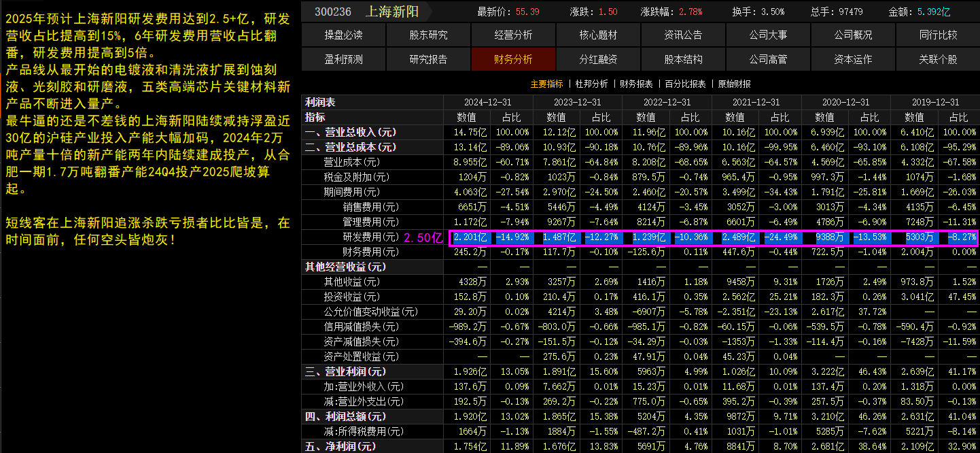Click 总手 value 97479
This screenshot has width=980, height=453.
(851, 12)
